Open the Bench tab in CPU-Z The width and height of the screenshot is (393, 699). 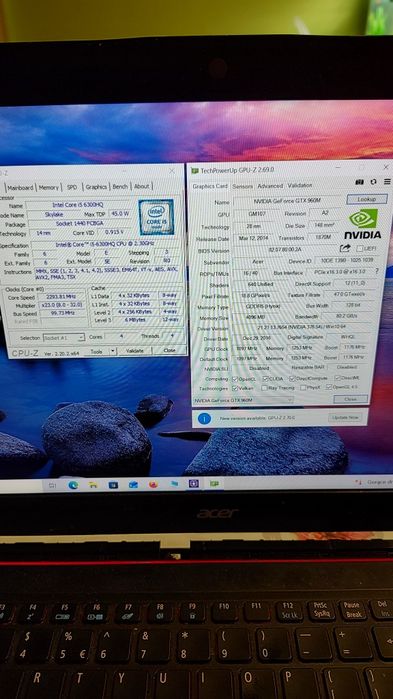(x=120, y=186)
